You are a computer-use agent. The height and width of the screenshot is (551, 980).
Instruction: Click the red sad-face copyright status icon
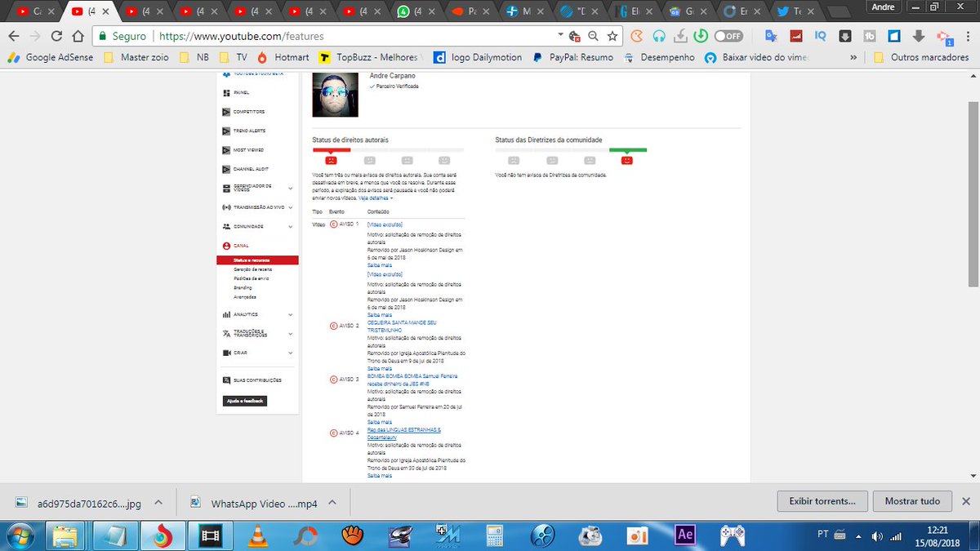(331, 161)
